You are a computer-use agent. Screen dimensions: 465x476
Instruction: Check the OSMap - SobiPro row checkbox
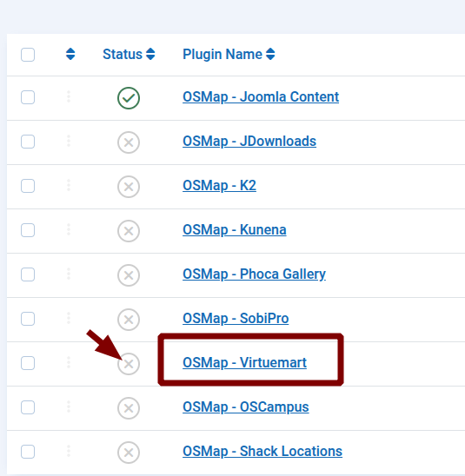pyautogui.click(x=28, y=319)
